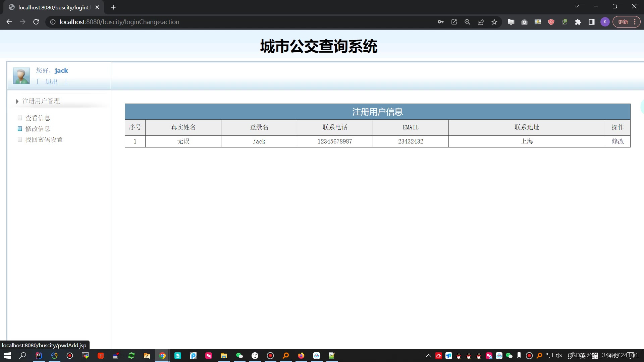Open the password key manager icon
Image resolution: width=644 pixels, height=362 pixels.
click(x=441, y=22)
